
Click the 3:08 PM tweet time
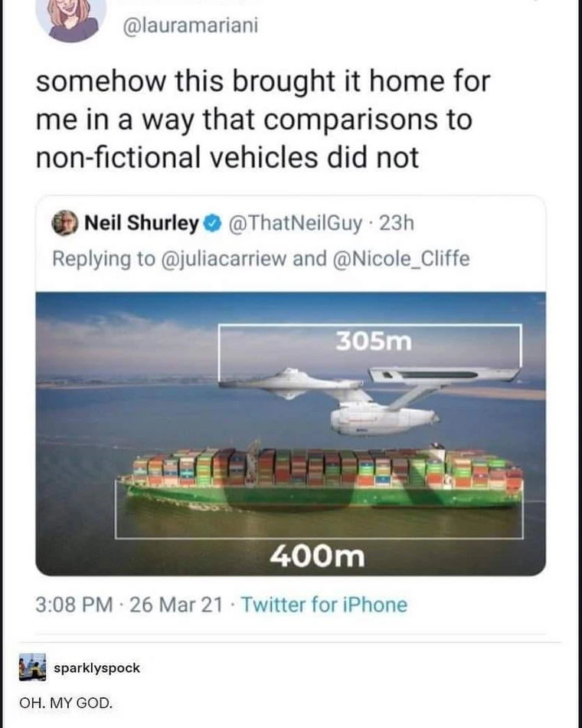pos(74,605)
